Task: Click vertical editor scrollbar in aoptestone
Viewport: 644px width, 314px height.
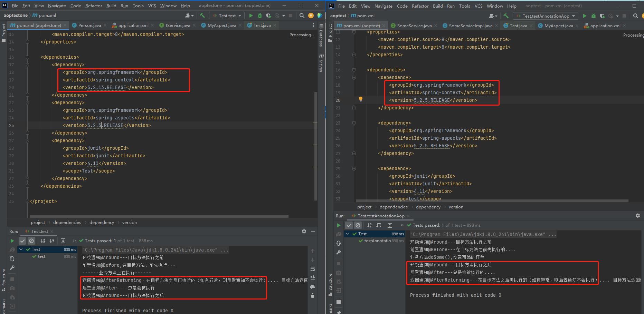Action: 315,146
